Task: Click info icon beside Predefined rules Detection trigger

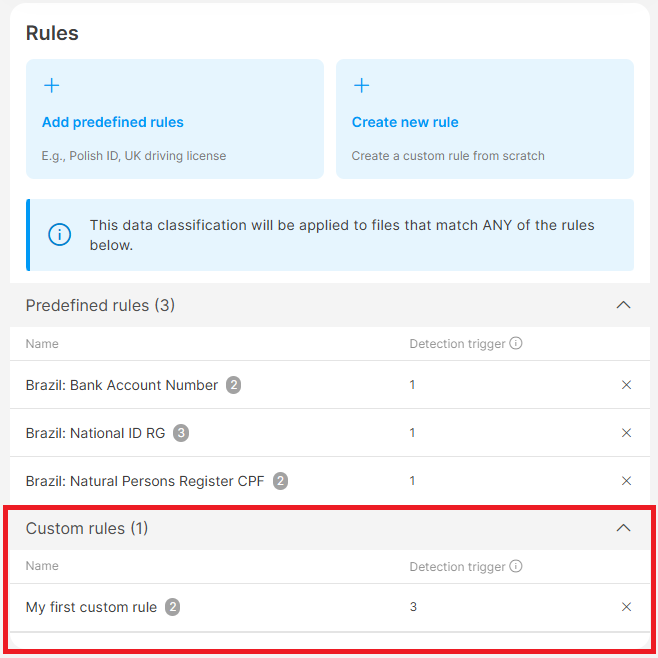Action: [x=516, y=343]
